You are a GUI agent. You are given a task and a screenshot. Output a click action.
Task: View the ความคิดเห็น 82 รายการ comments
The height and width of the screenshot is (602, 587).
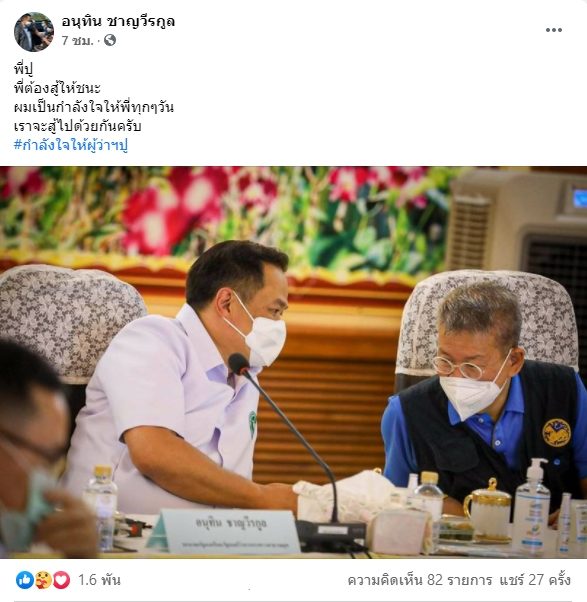coord(420,580)
